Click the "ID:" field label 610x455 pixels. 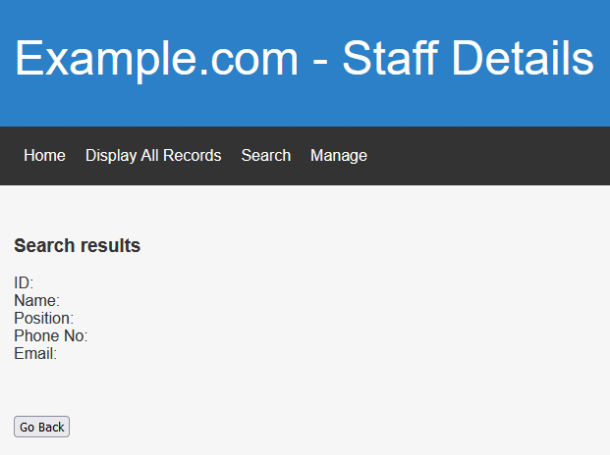[x=24, y=283]
